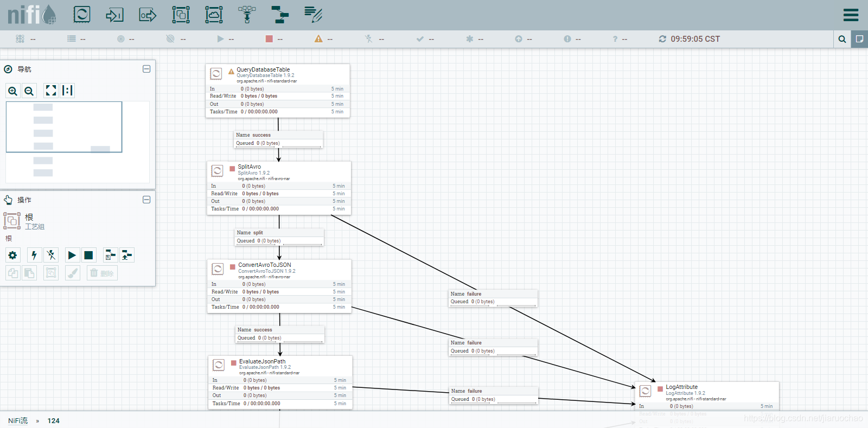The height and width of the screenshot is (428, 868).
Task: Zoom out of the canvas in the navigation panel
Action: [29, 91]
